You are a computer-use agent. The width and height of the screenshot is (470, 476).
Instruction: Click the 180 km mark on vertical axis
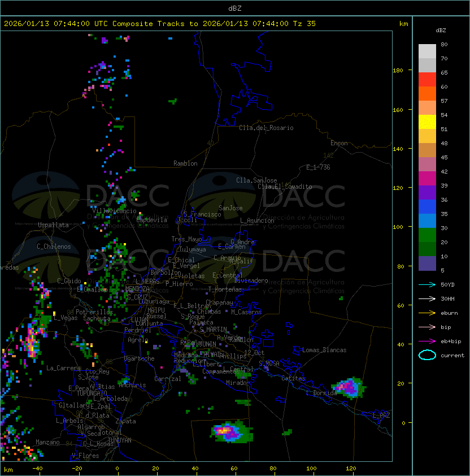(x=398, y=70)
